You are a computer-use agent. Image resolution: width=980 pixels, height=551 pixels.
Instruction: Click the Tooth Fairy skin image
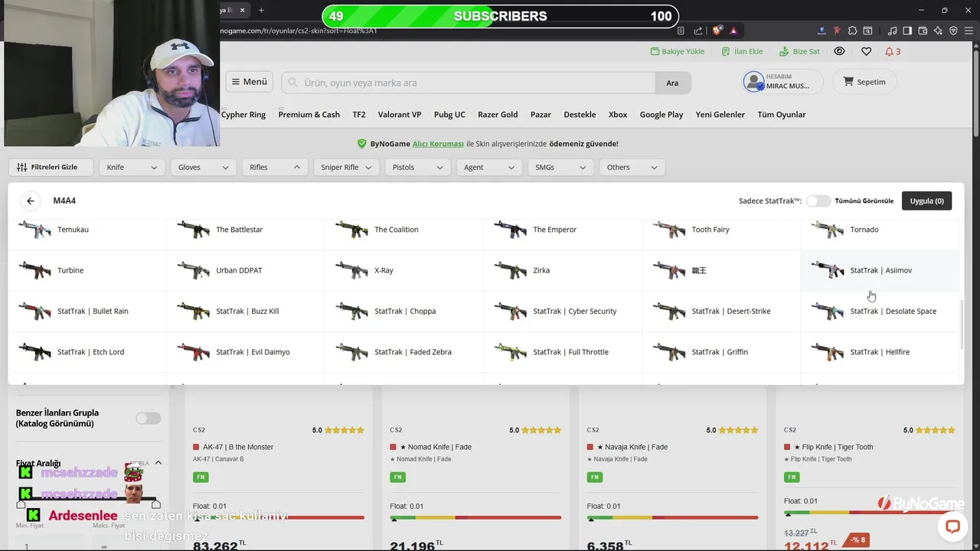point(669,230)
